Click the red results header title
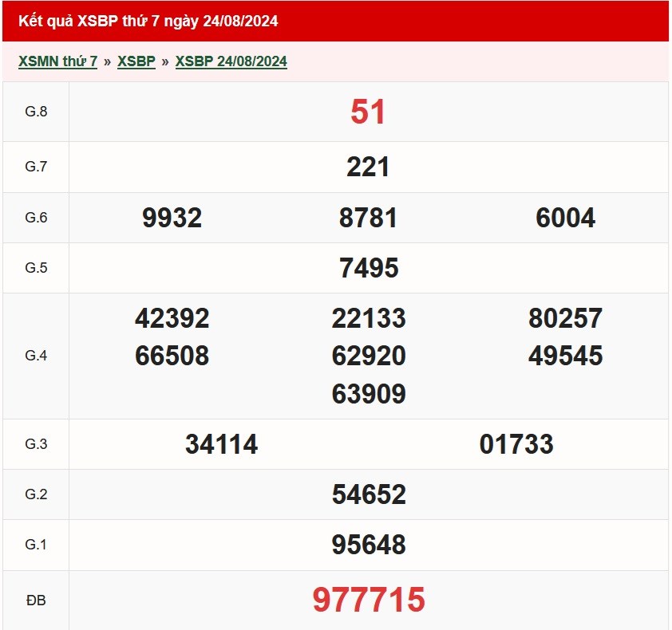This screenshot has height=630, width=672. pos(148,22)
